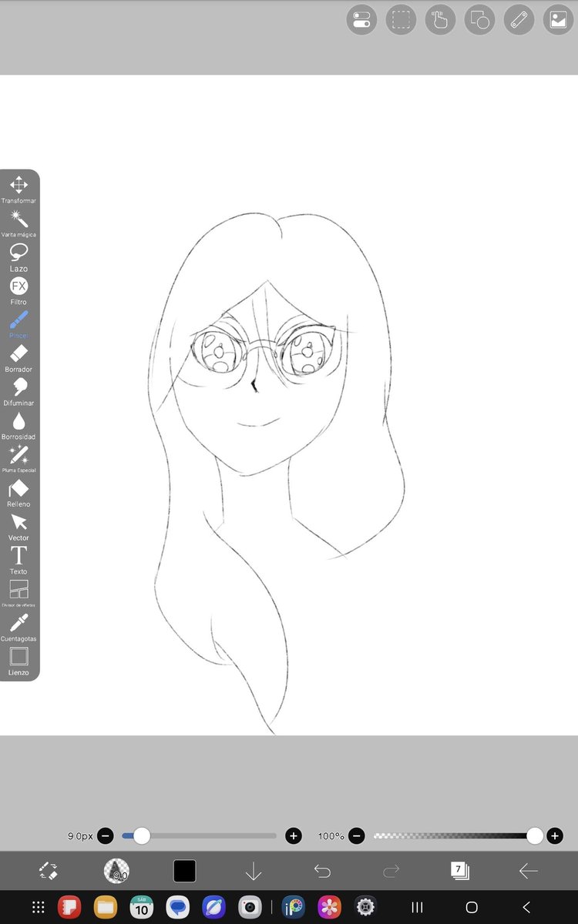Undo the last stroke
578x924 pixels.
click(x=322, y=871)
